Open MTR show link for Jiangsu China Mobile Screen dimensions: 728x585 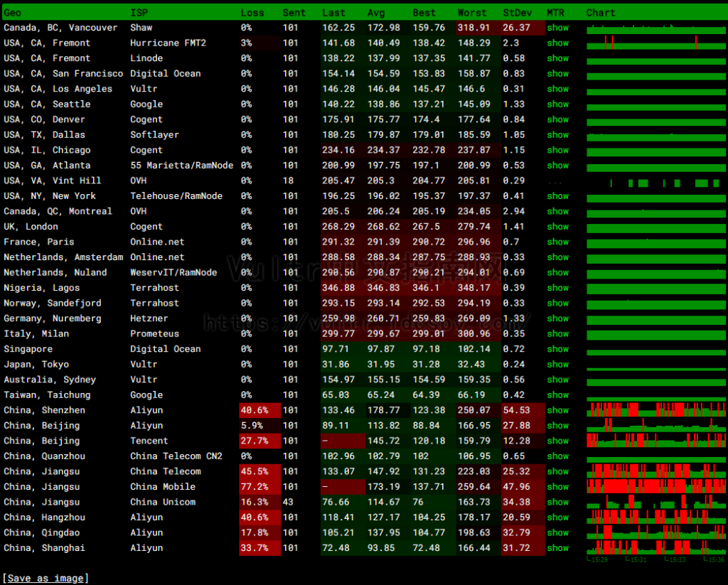(x=557, y=488)
